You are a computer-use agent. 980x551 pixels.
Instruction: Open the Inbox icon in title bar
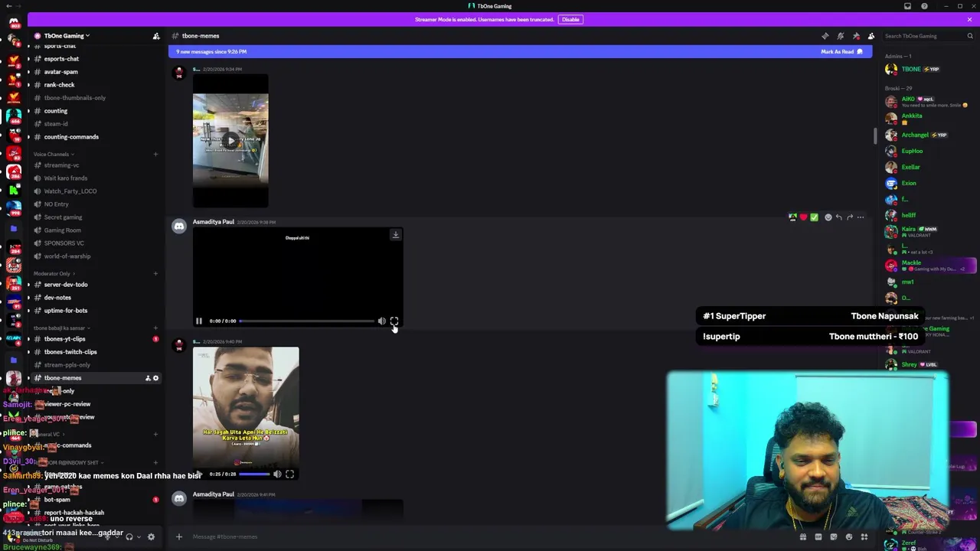click(x=908, y=6)
